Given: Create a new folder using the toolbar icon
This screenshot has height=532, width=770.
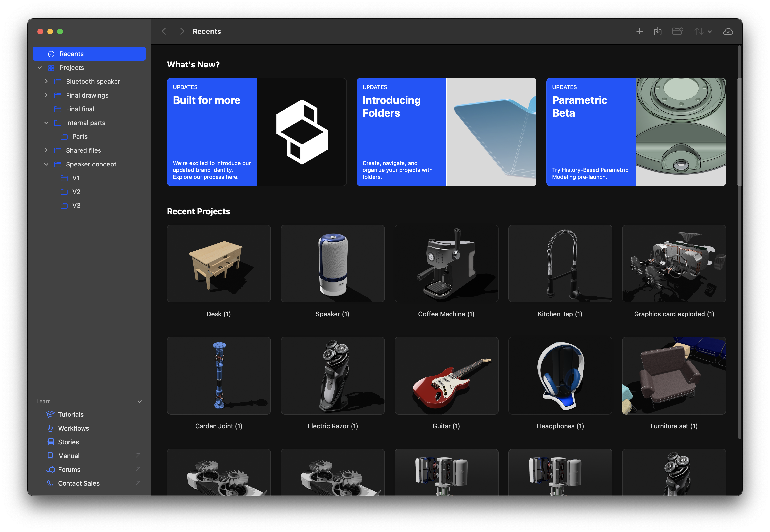Looking at the screenshot, I should (677, 31).
